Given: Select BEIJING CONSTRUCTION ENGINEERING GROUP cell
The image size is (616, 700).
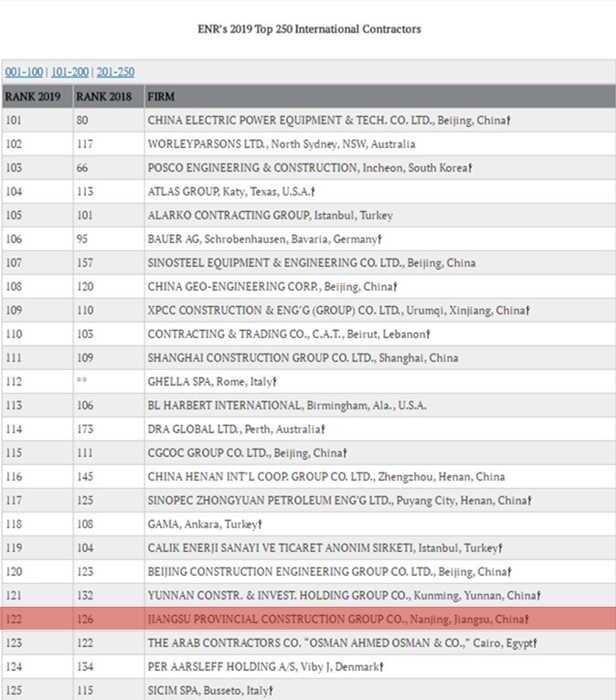Looking at the screenshot, I should click(380, 571).
